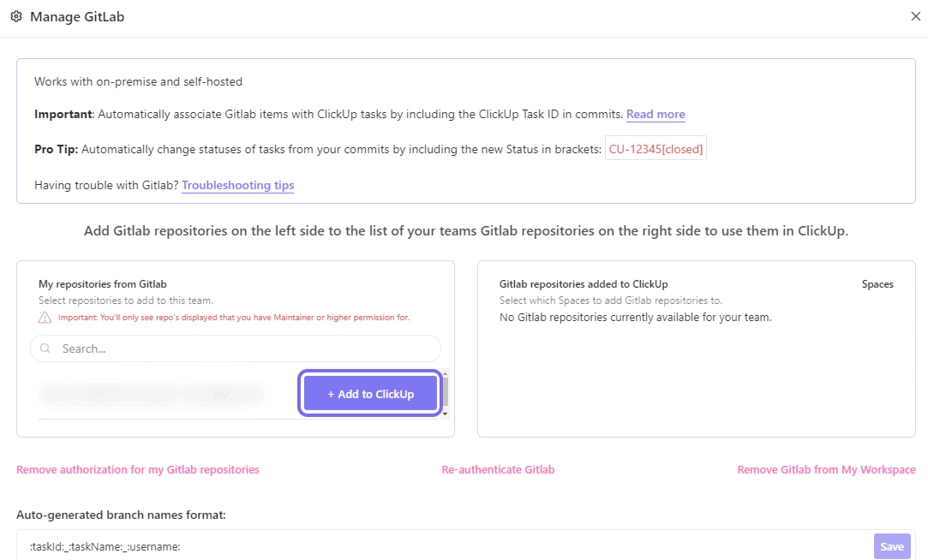Click the gear icon next to Manage GitLab
The height and width of the screenshot is (560, 928).
pyautogui.click(x=16, y=16)
